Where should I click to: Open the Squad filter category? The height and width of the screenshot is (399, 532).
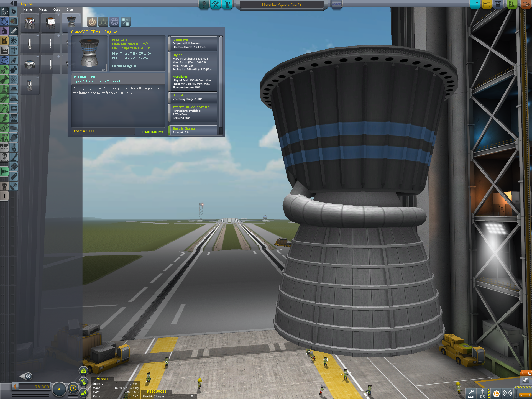pos(4,157)
